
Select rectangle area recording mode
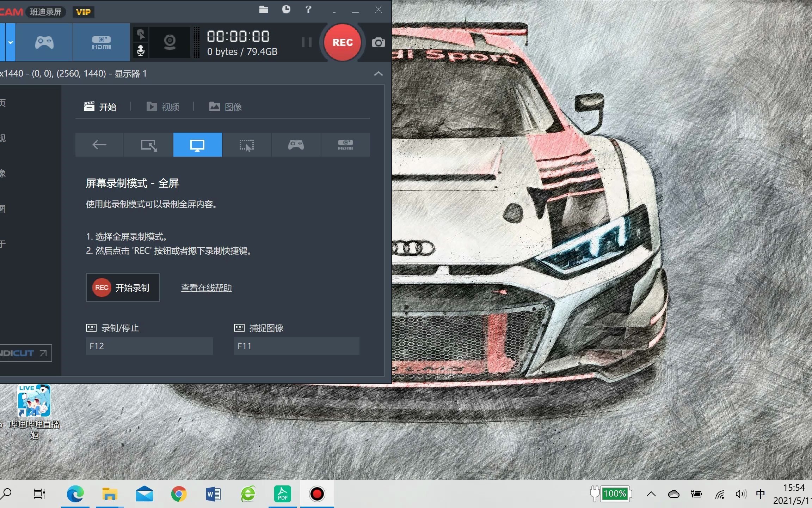pyautogui.click(x=148, y=145)
